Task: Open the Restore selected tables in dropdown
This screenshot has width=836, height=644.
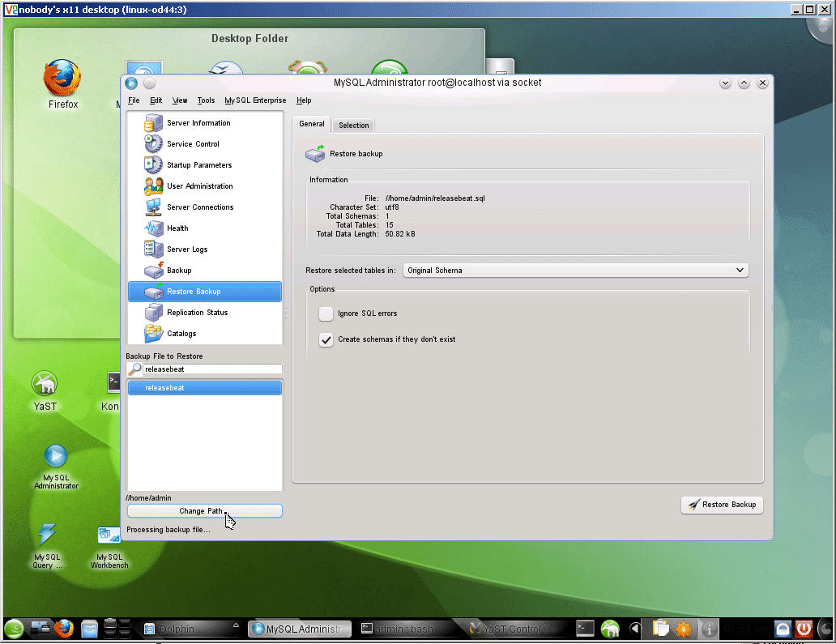Action: point(576,271)
